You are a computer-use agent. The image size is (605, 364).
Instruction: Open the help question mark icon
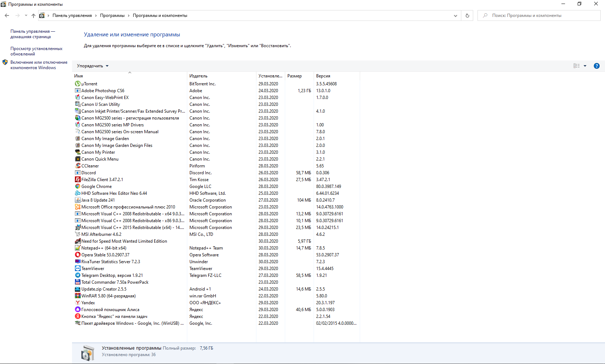click(x=596, y=66)
